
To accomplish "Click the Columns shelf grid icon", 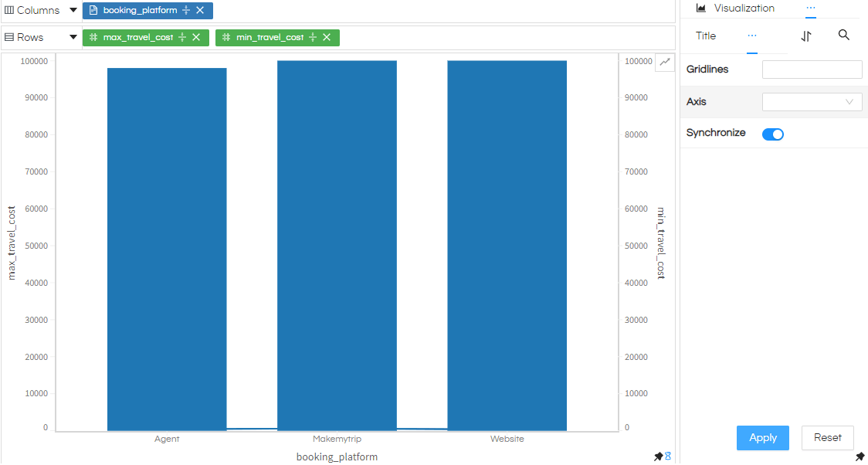I will click(8, 11).
